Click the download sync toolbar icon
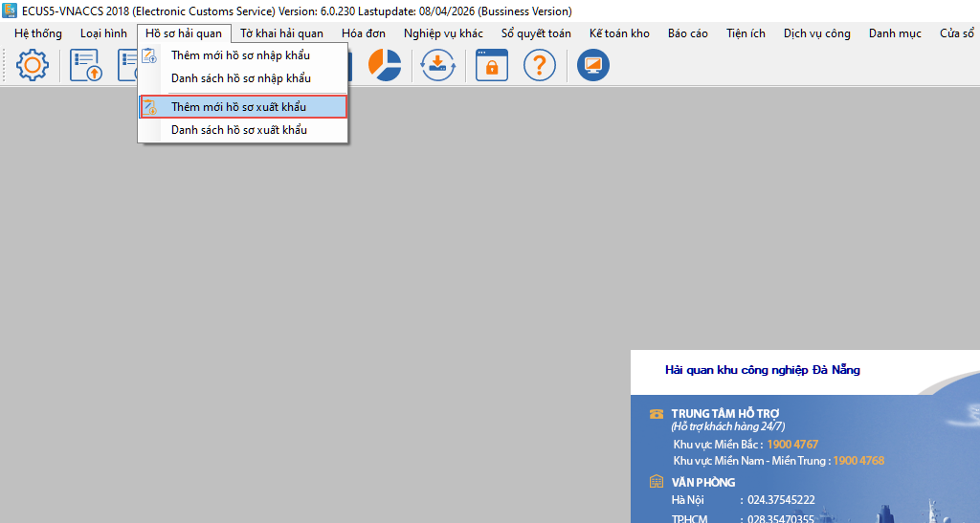The width and height of the screenshot is (980, 523). pyautogui.click(x=438, y=65)
